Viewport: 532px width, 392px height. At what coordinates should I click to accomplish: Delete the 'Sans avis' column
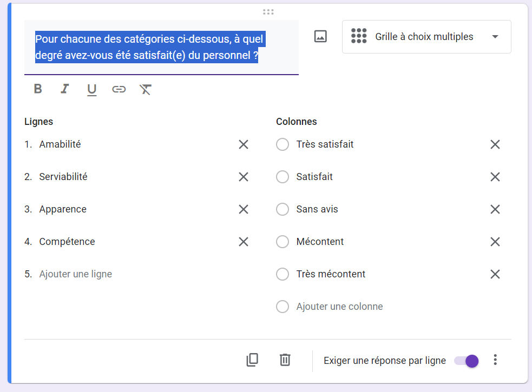click(x=495, y=209)
